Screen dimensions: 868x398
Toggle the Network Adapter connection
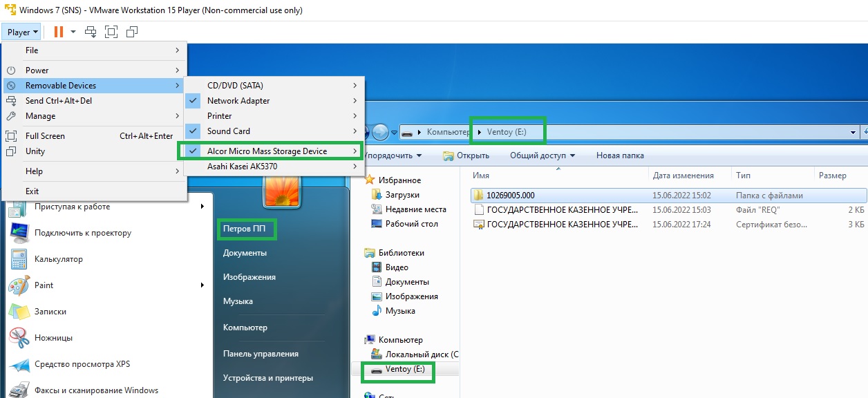(x=238, y=101)
